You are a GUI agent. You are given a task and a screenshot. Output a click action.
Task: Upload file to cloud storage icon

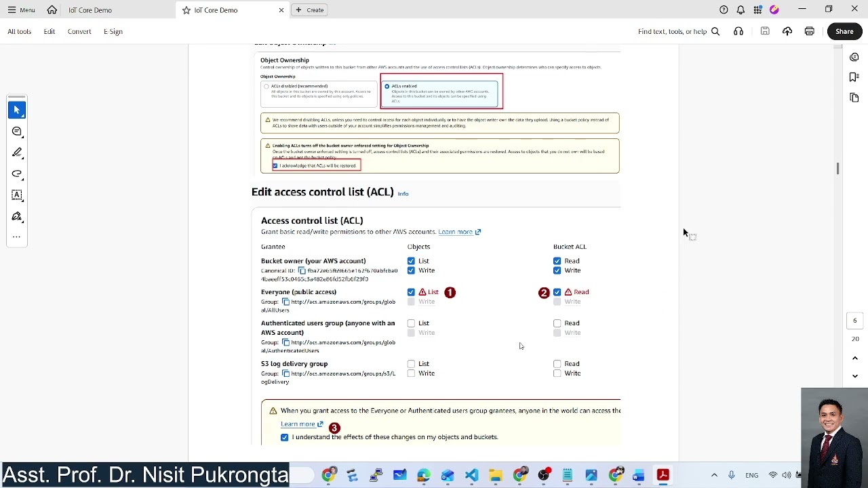pos(787,32)
